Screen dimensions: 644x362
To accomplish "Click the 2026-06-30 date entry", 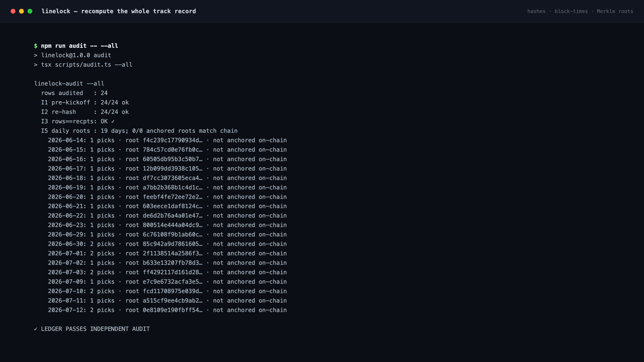I will tap(67, 244).
